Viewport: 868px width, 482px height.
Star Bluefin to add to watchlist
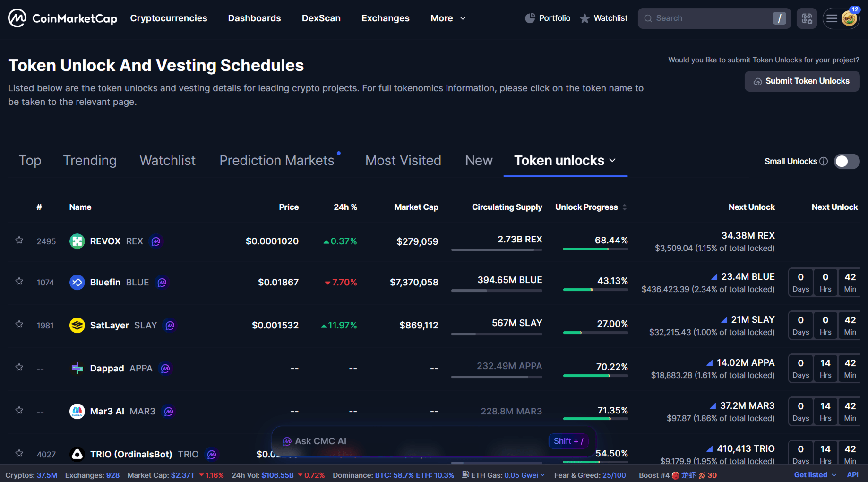point(19,282)
